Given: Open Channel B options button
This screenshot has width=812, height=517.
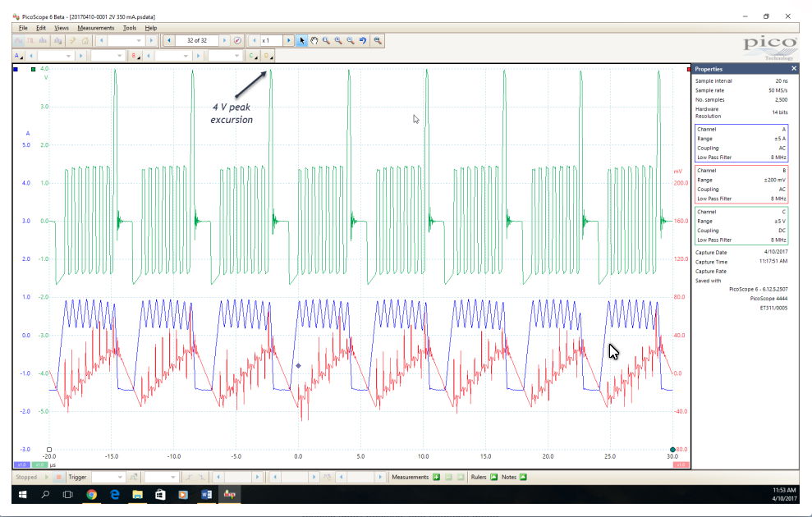Looking at the screenshot, I should [x=135, y=55].
